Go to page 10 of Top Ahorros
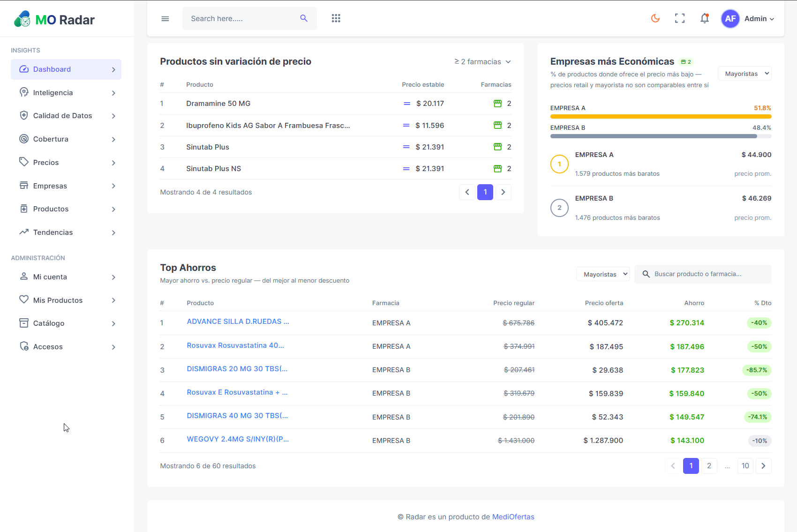Viewport: 797px width, 532px height. 745,466
